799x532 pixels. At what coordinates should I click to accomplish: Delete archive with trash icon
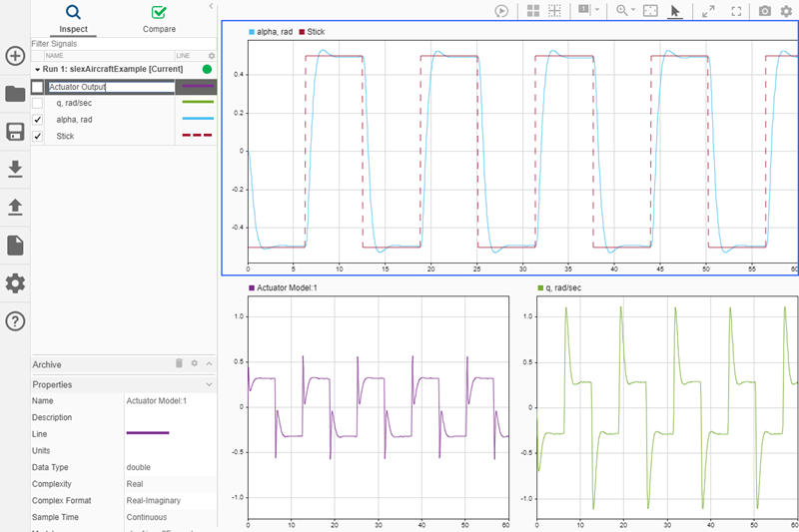[179, 364]
